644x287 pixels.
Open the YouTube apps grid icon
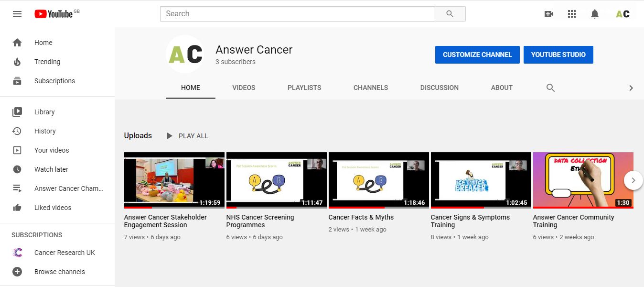point(571,14)
